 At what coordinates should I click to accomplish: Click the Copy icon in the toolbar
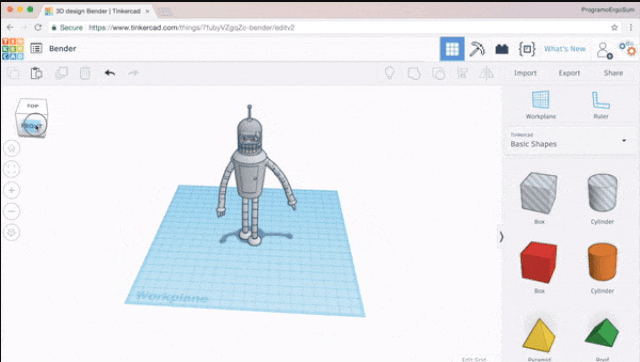[13, 73]
